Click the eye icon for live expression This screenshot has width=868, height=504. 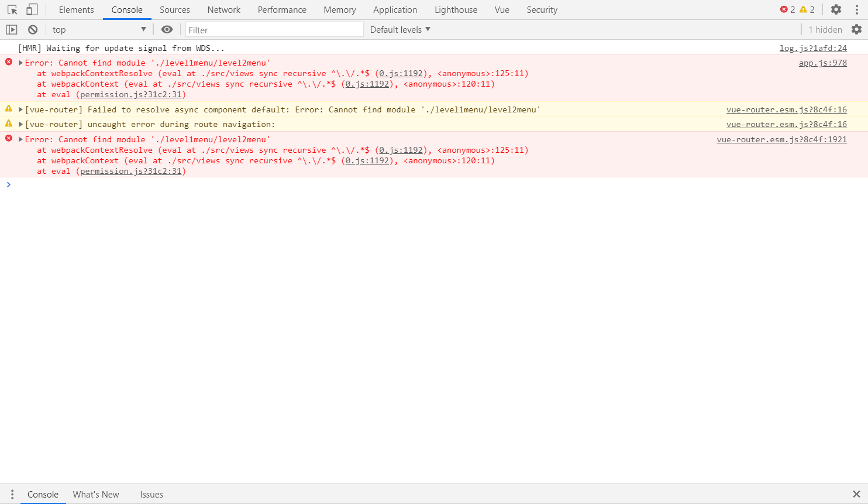tap(167, 30)
